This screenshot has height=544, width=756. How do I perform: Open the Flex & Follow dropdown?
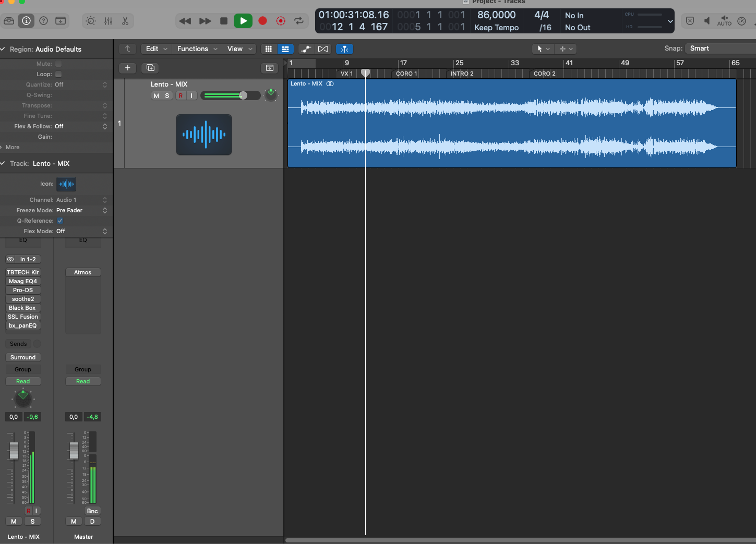click(x=81, y=126)
